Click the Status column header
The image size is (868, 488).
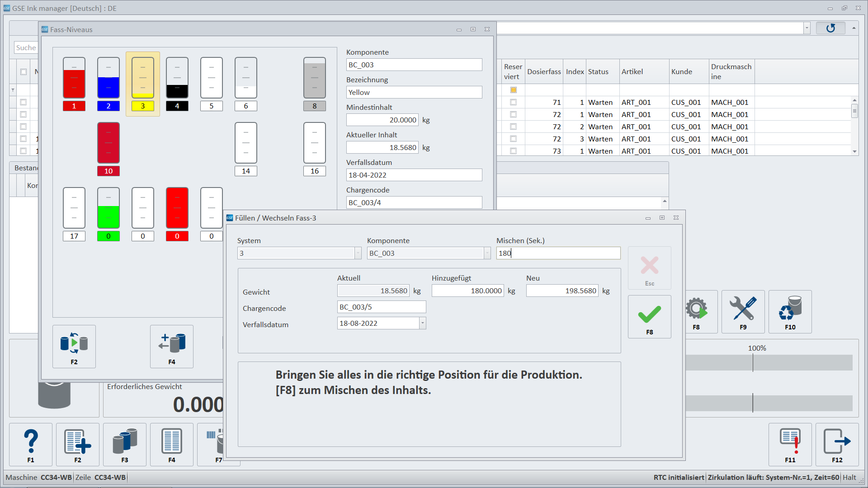(598, 72)
